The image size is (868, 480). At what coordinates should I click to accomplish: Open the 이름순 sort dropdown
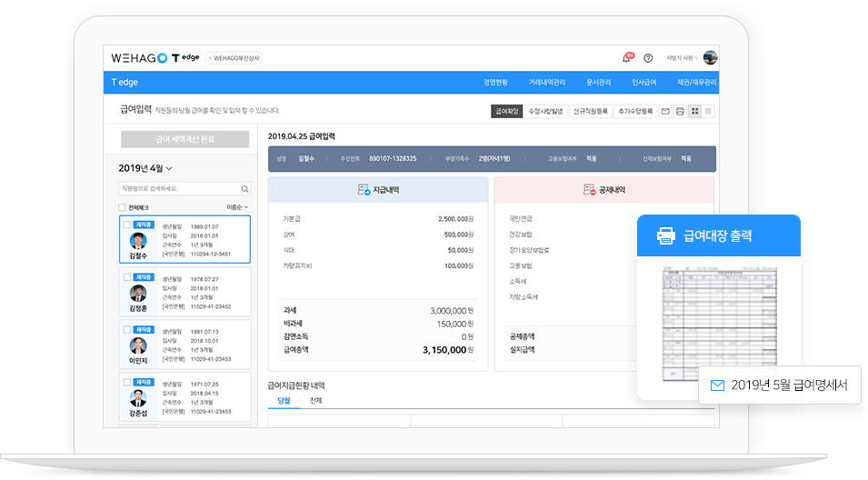237,207
